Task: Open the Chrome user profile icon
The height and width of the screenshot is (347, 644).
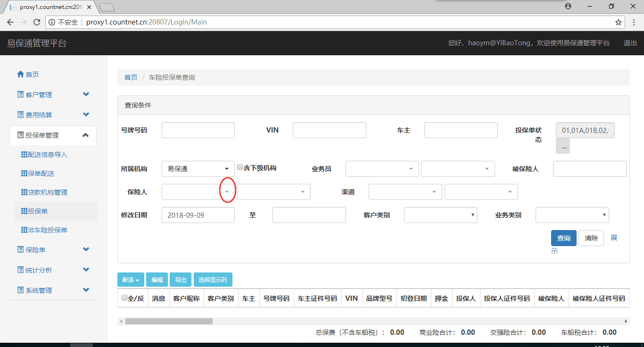Action: point(568,6)
